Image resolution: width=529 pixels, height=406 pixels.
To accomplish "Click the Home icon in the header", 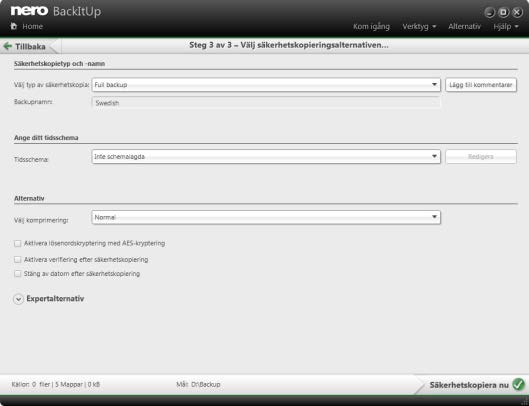I will point(14,26).
